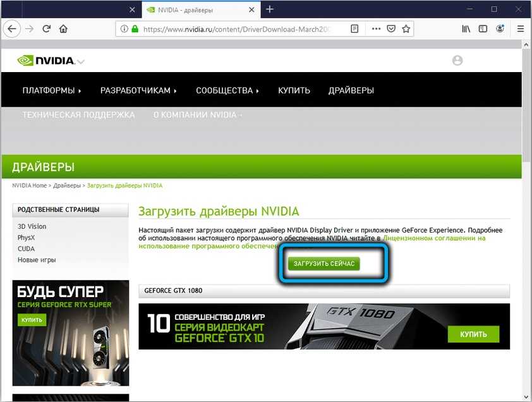Click the ЗАГРУЗИТЬ СЕЙЧАС download button
532x402 pixels.
[x=323, y=264]
